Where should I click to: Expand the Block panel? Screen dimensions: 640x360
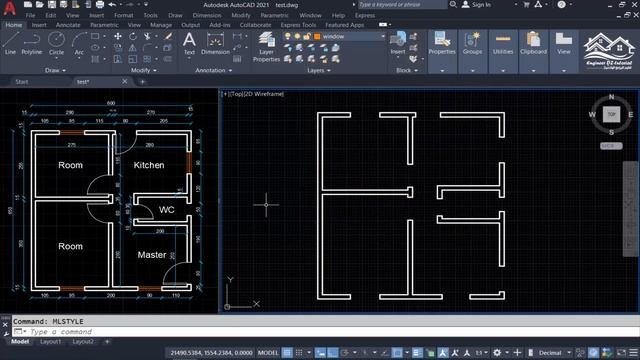point(407,70)
